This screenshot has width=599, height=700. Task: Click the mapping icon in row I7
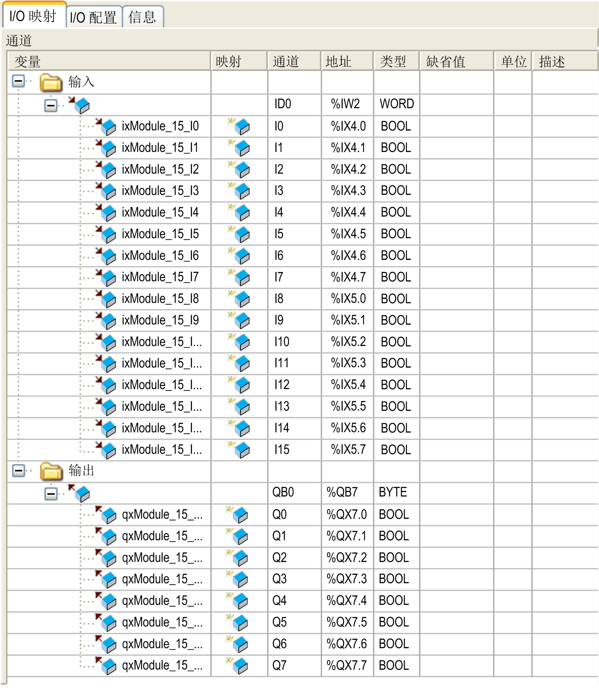pos(239,277)
